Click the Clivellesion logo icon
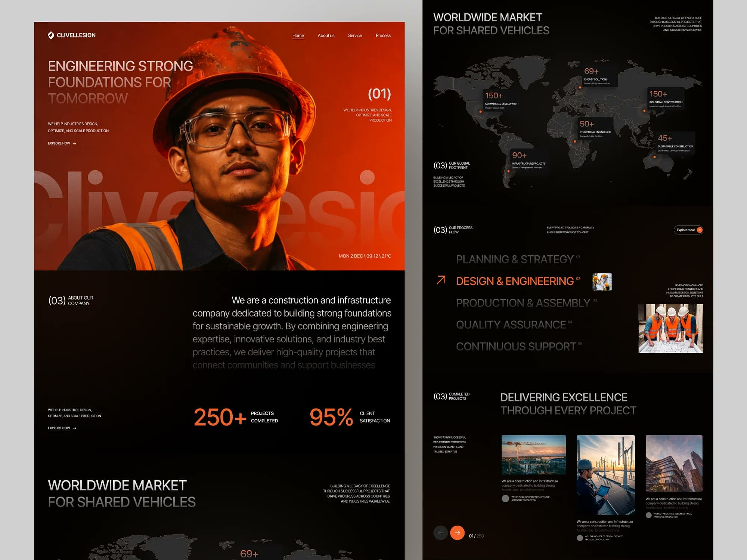 tap(51, 35)
